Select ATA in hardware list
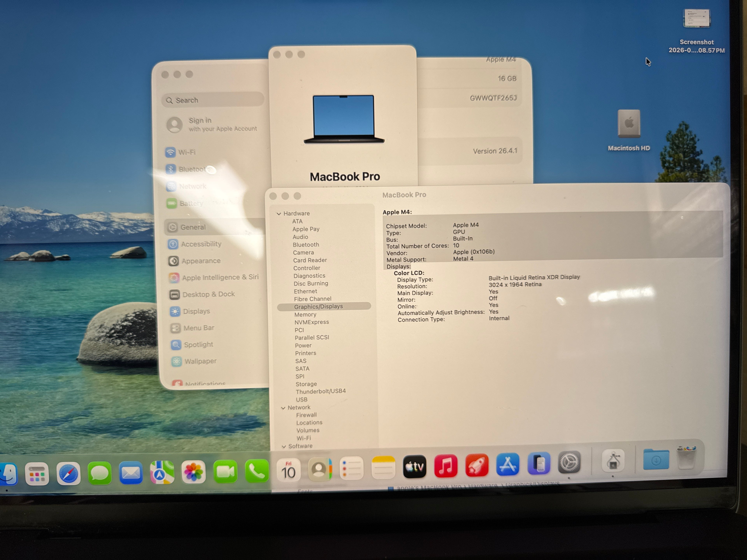Image resolution: width=747 pixels, height=560 pixels. [297, 221]
